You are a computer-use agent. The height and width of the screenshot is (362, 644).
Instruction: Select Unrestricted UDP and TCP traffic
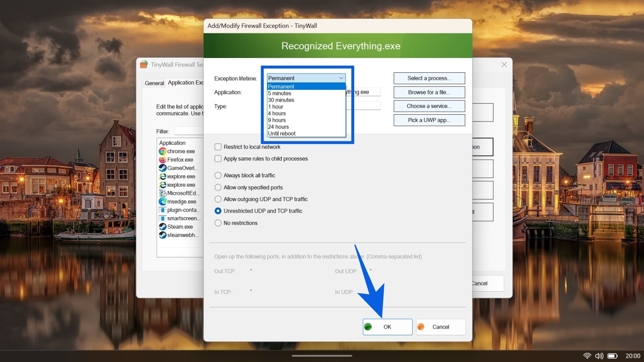218,211
